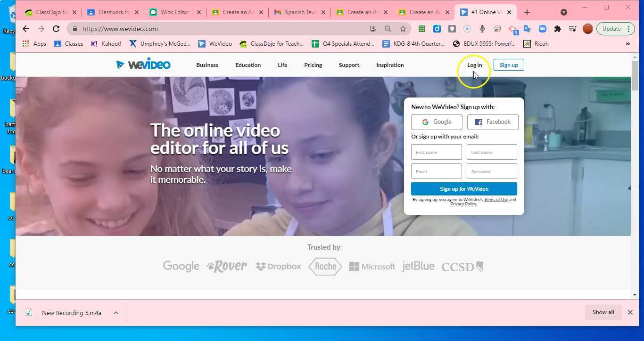Image resolution: width=644 pixels, height=341 pixels.
Task: Open the media control playlist icon
Action: [572, 29]
